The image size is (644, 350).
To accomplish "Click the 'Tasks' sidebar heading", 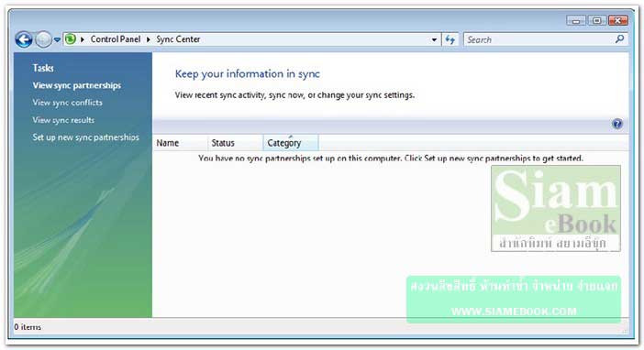I will point(43,68).
